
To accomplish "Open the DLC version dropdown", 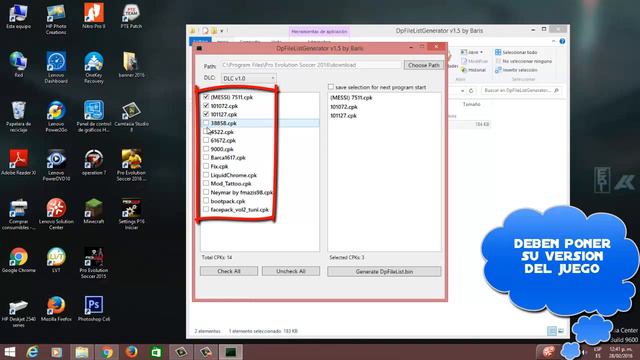I will point(249,78).
